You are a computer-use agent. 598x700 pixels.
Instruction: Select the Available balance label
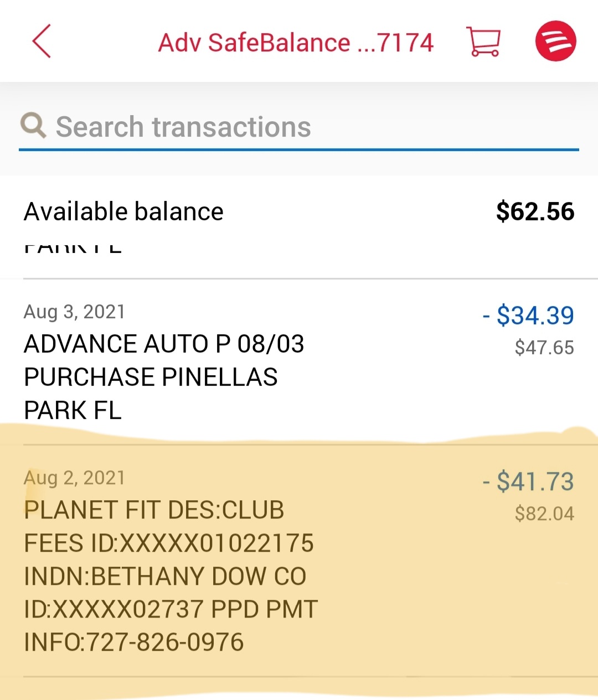[x=123, y=211]
